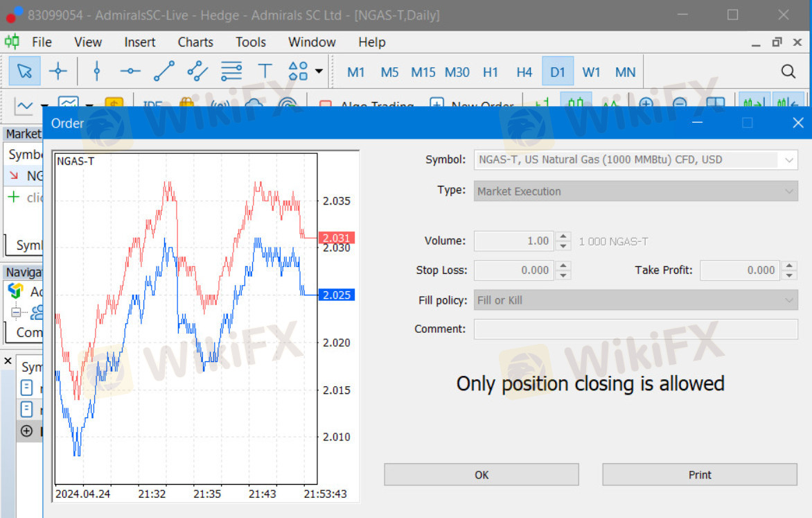Click the Stop Loss input field
812x518 pixels.
point(513,270)
